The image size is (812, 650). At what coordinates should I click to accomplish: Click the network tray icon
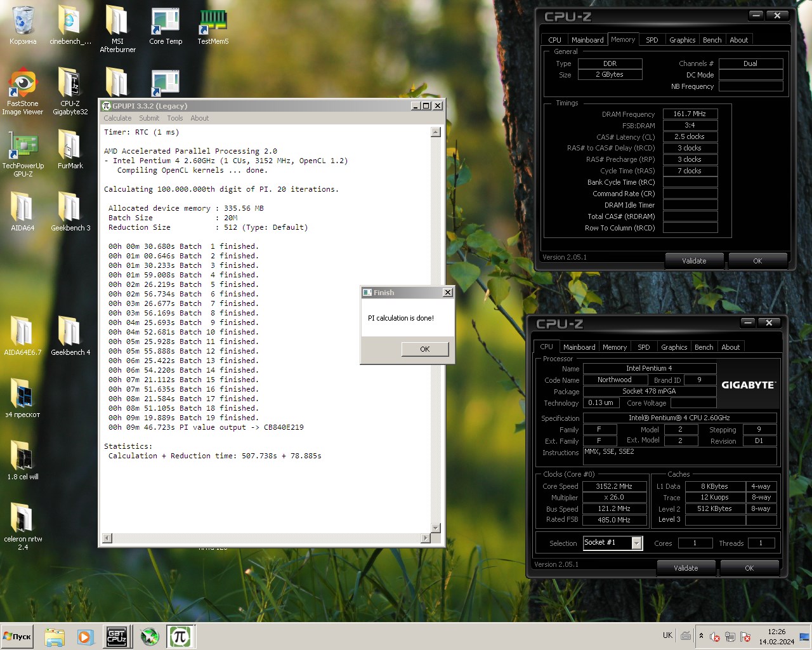coord(730,637)
